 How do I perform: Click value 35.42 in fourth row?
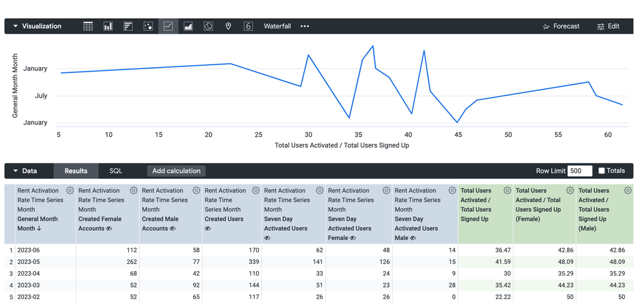[503, 285]
